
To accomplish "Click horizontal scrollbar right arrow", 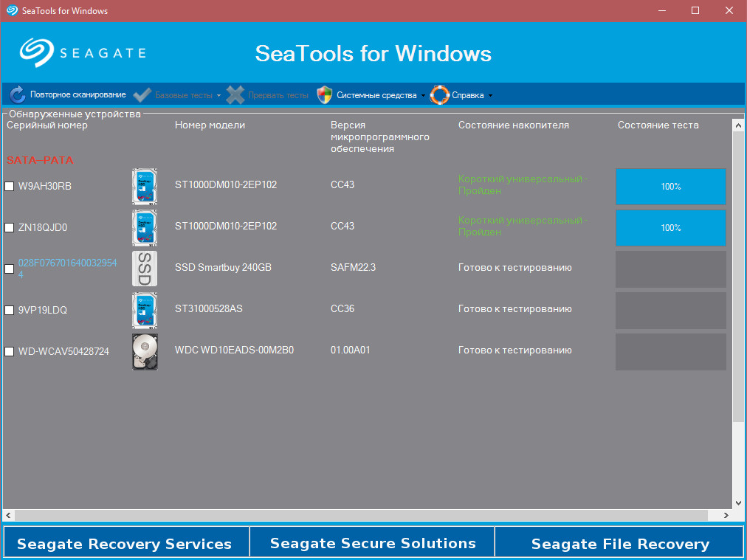I will (x=726, y=515).
